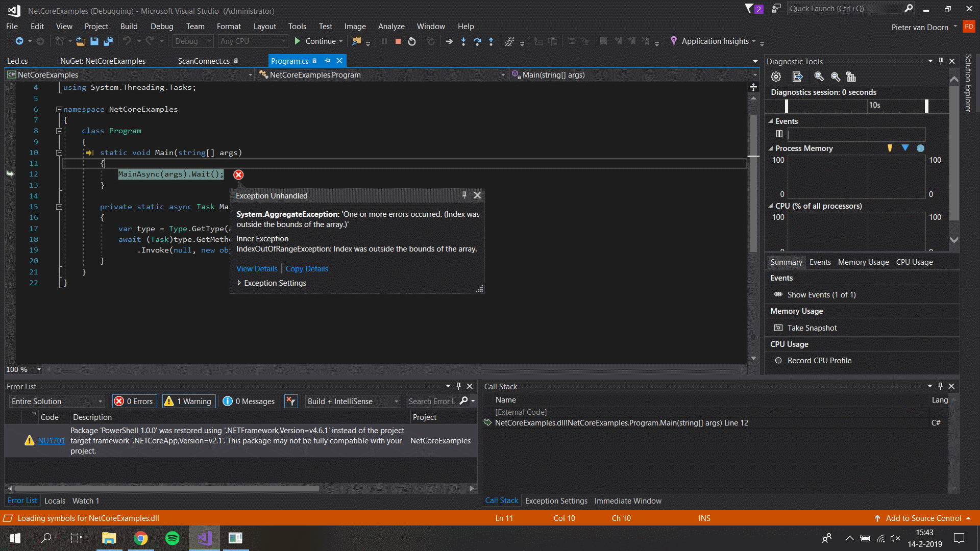980x551 pixels.
Task: Click the Open File folder icon
Action: pos(80,41)
